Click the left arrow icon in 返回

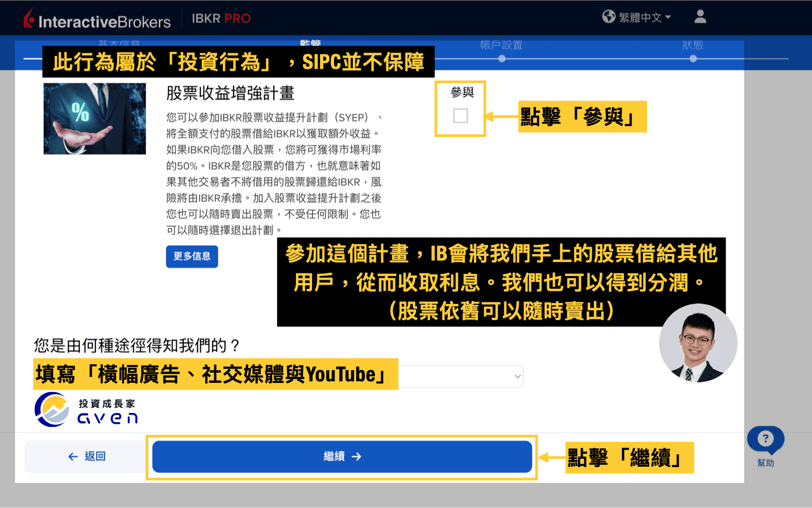pos(72,456)
